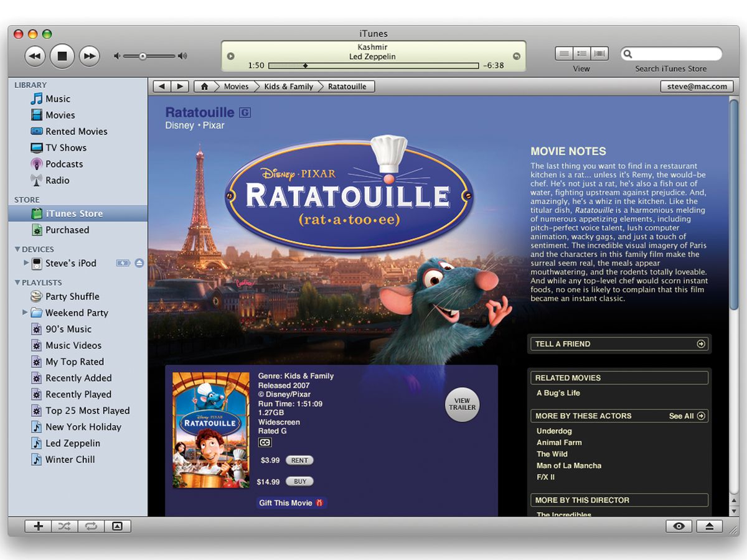Select iTunes Store in the sidebar
Image resolution: width=747 pixels, height=560 pixels.
[x=78, y=213]
